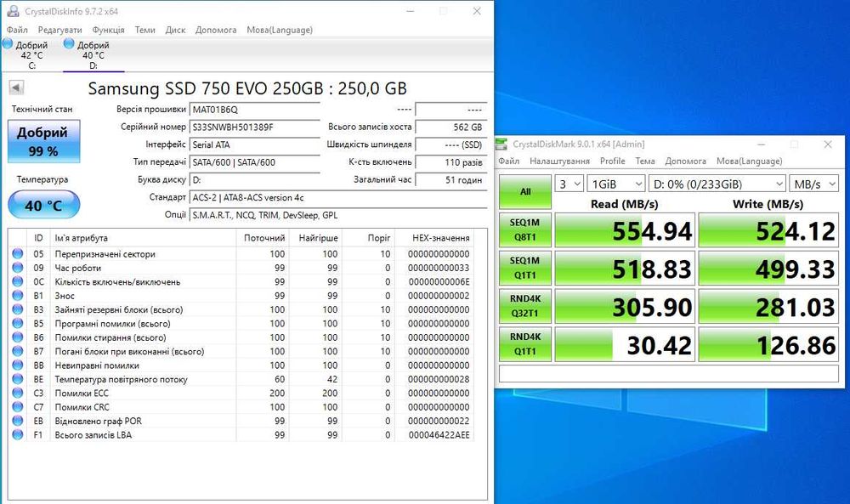Screen dimensions: 850x504
Task: Click the Ім'я атрибута column header
Action: (x=143, y=238)
